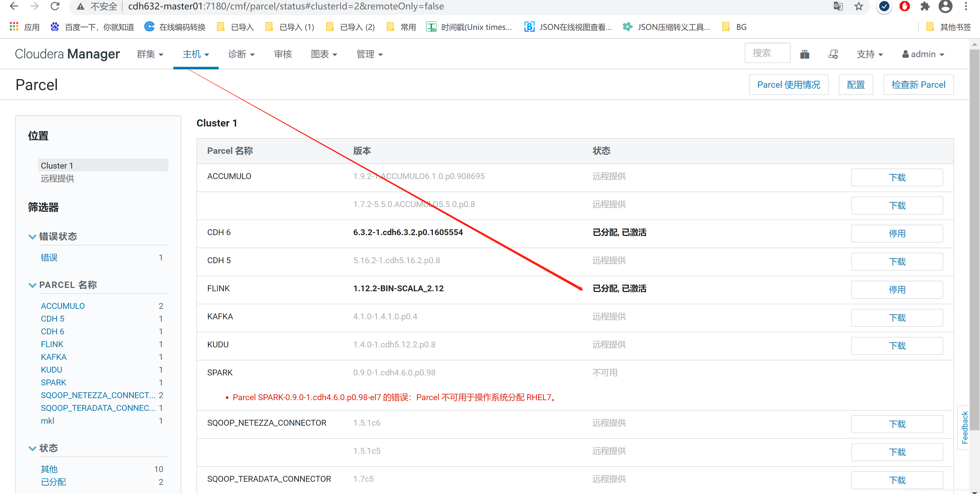Open the browser extensions puzzle icon
The height and width of the screenshot is (494, 980).
point(925,6)
